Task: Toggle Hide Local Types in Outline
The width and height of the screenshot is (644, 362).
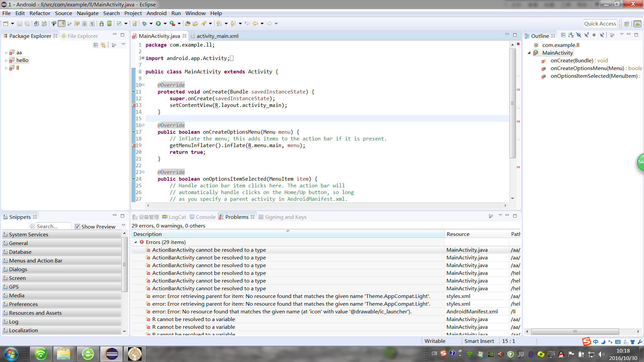Action: 602,35
